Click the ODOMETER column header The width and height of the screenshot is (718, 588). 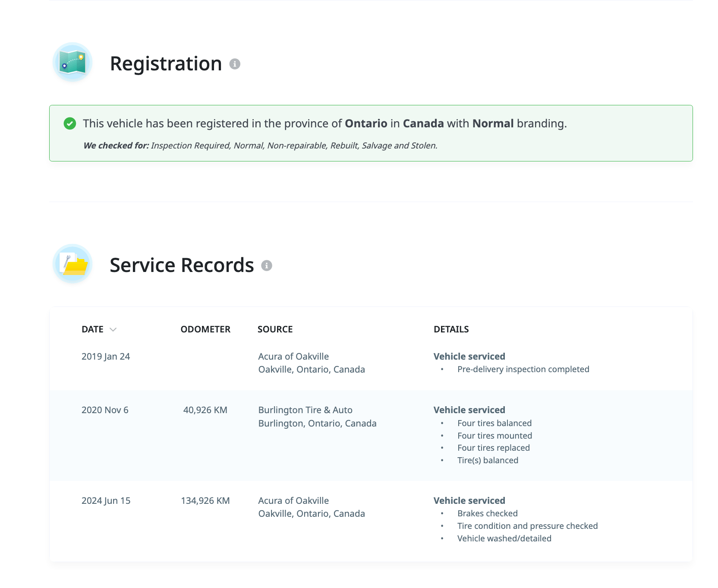pos(205,329)
